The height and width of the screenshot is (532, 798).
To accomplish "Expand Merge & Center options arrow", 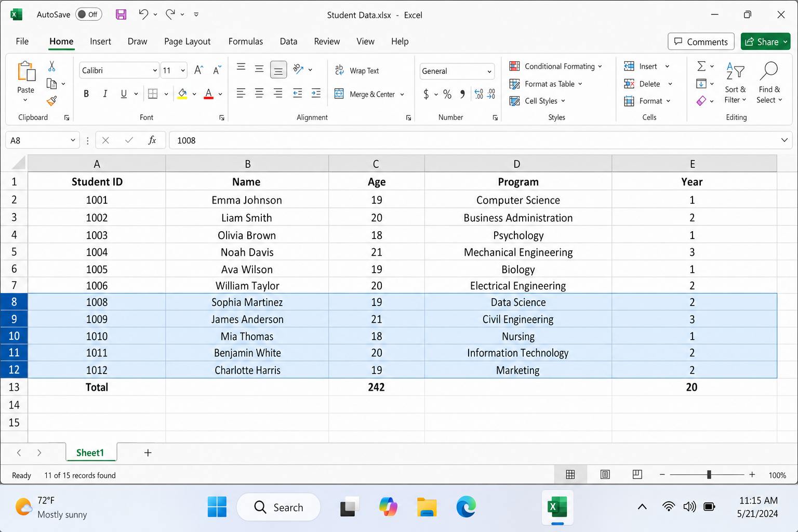I will 402,95.
